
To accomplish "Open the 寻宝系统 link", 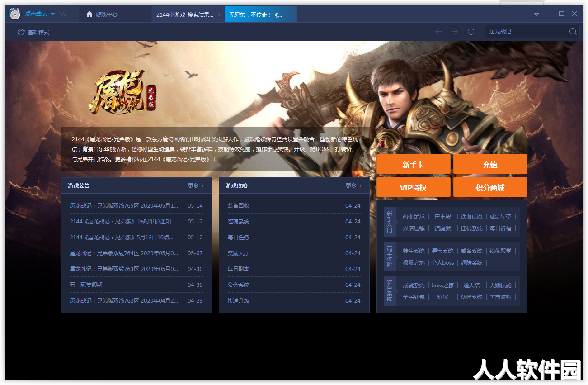I will 442,251.
